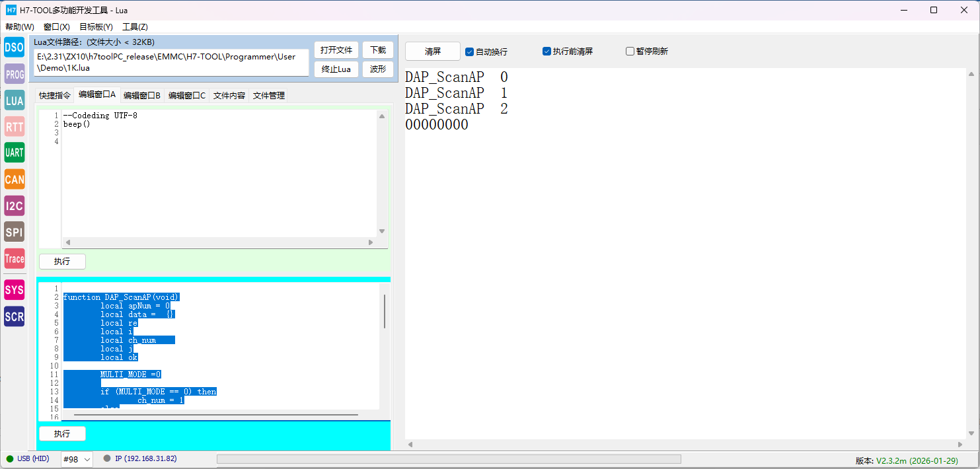Select the PROG programmer sidebar icon
This screenshot has height=469, width=980.
pyautogui.click(x=14, y=74)
